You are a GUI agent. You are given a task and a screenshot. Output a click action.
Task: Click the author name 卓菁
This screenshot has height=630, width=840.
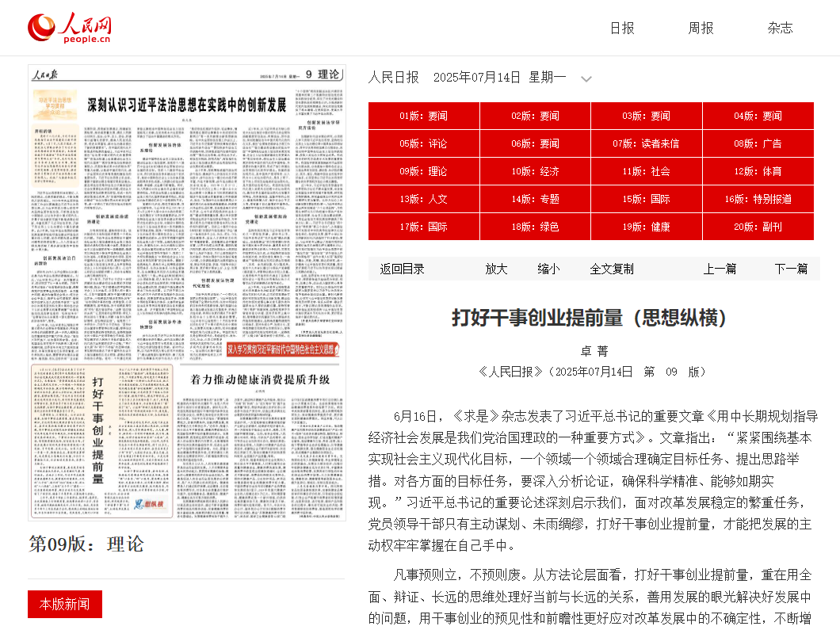(594, 351)
